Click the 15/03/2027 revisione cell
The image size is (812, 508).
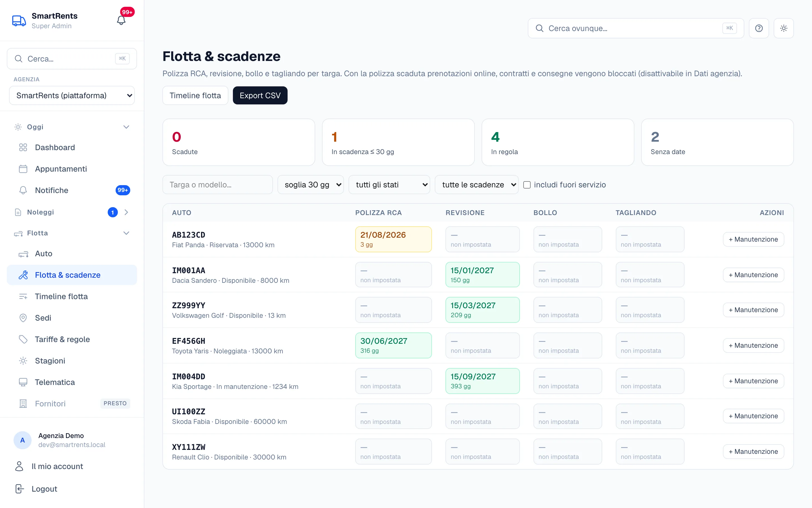pos(482,310)
